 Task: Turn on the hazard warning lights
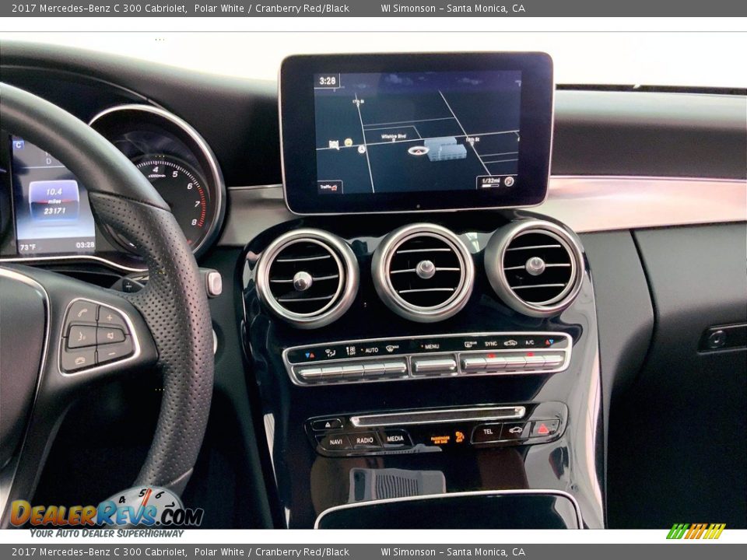pyautogui.click(x=543, y=428)
